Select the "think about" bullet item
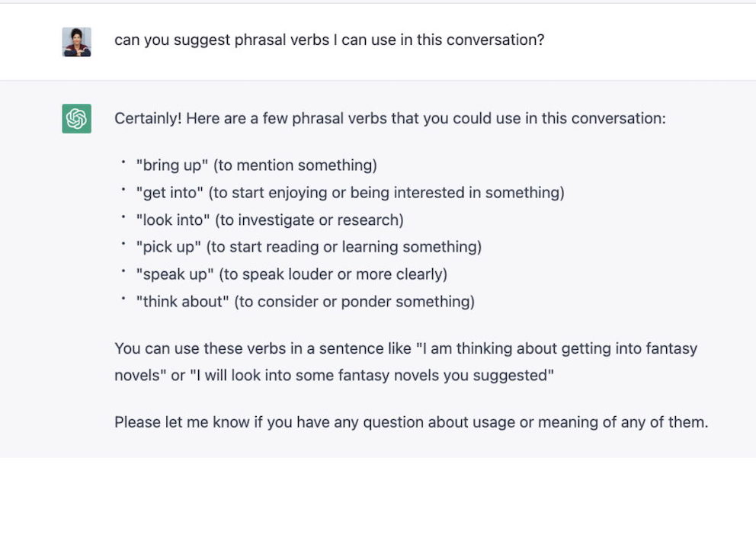 tap(305, 302)
